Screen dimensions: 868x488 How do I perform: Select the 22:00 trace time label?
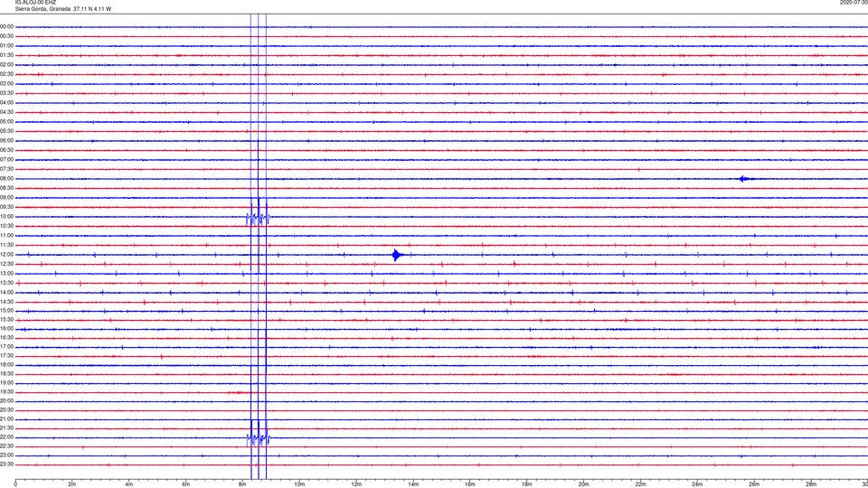(6, 437)
